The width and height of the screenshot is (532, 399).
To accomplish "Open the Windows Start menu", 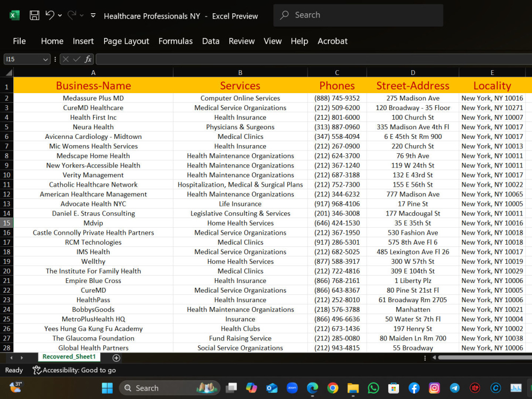I will 107,388.
